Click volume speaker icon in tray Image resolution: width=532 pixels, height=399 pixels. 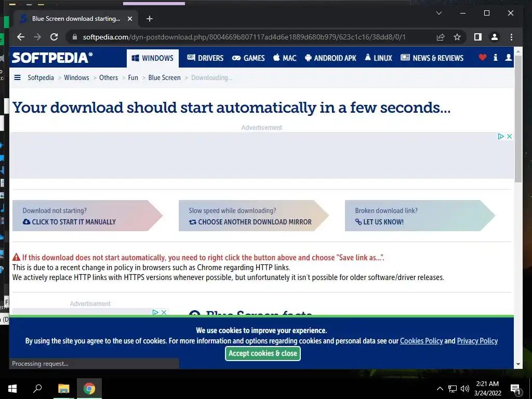tap(465, 389)
